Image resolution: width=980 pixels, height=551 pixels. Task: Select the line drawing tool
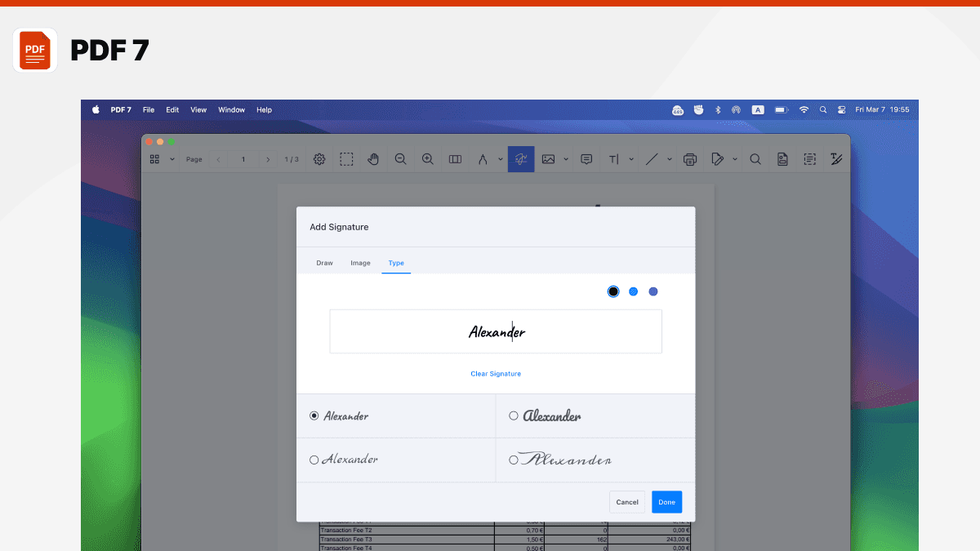point(652,159)
